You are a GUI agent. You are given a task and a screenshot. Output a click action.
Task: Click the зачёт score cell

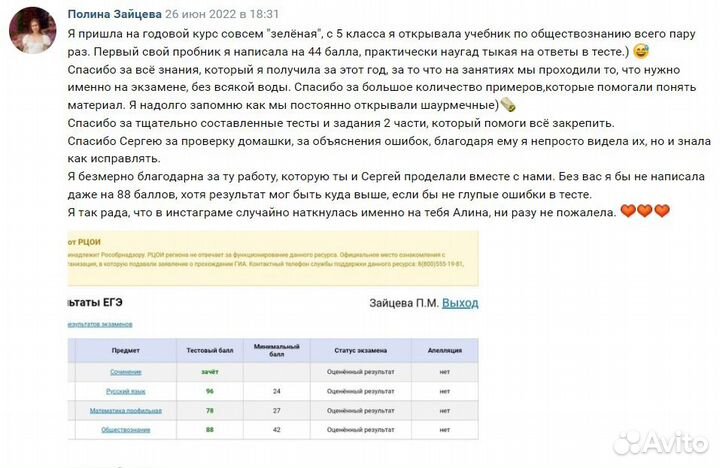tap(210, 372)
